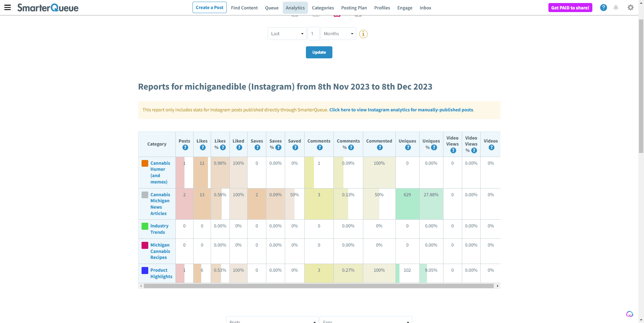
Task: Click the table's horizontal scrollbar right arrow
Action: pos(497,286)
